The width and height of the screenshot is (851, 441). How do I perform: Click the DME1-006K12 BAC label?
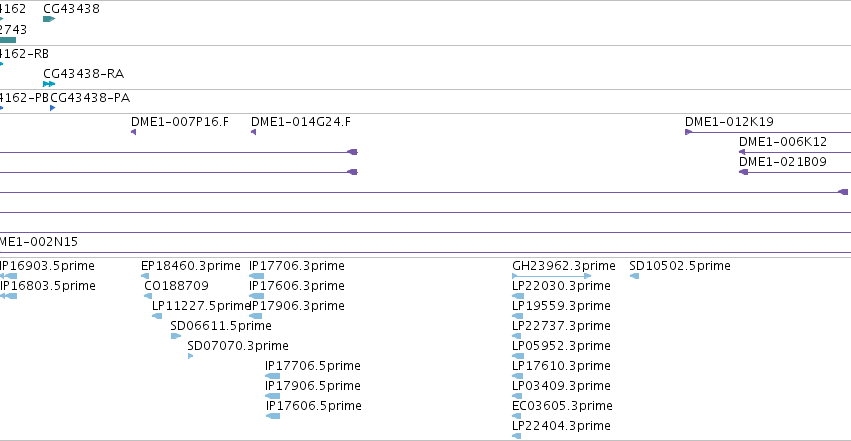(x=783, y=142)
